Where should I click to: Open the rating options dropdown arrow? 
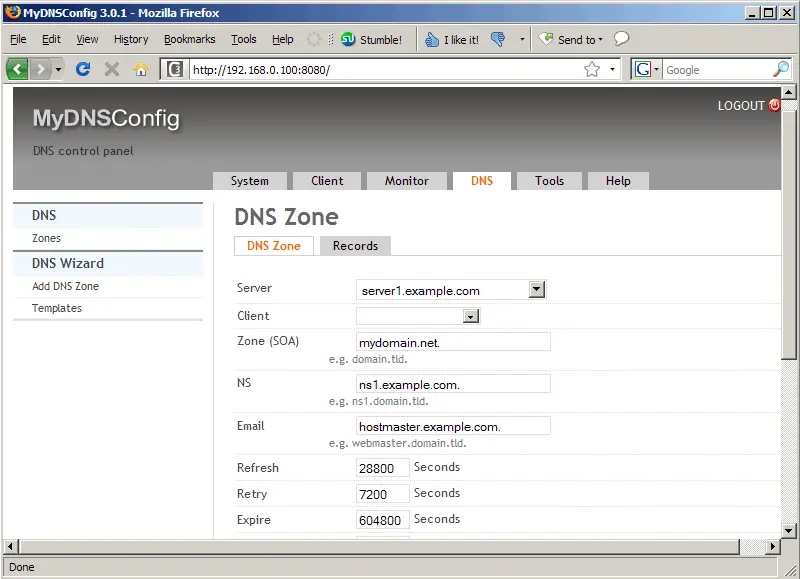[x=522, y=39]
